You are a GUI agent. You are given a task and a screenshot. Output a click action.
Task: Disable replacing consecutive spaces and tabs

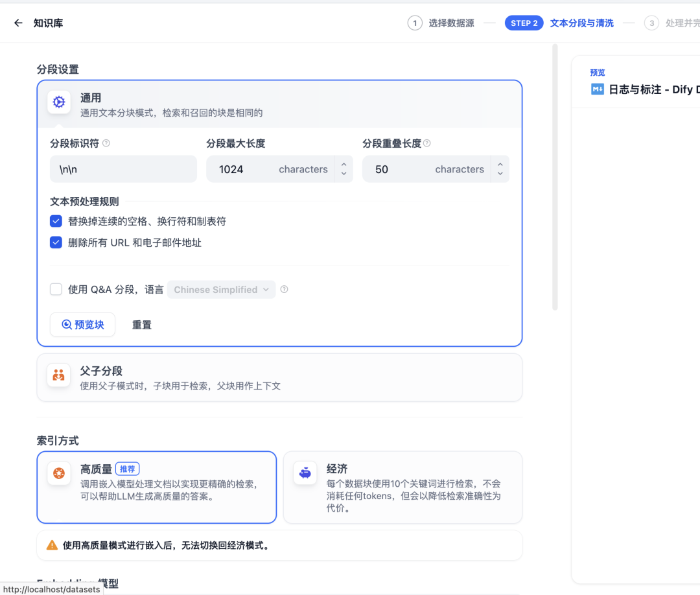pyautogui.click(x=56, y=221)
